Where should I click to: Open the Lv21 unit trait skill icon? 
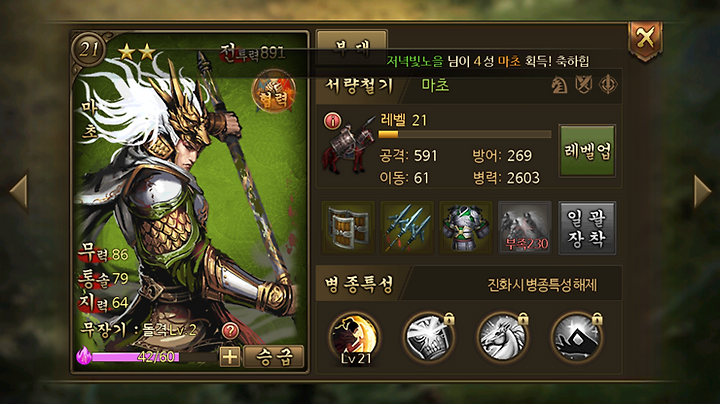click(x=354, y=338)
